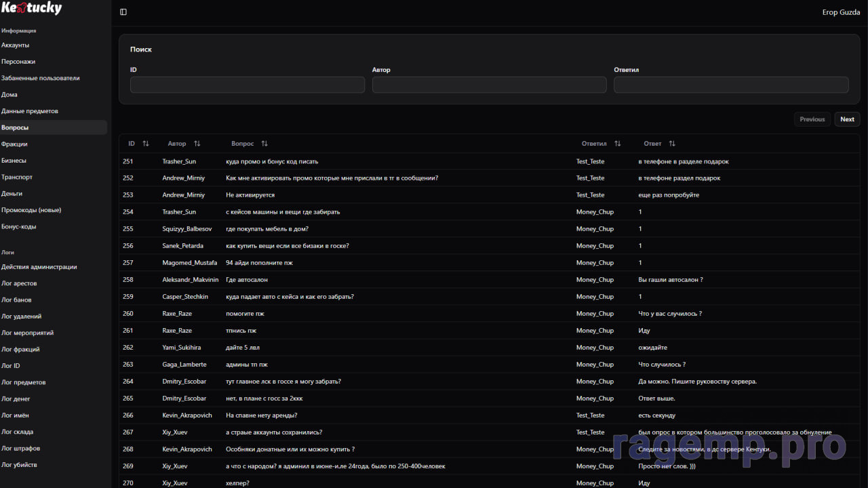Image resolution: width=868 pixels, height=488 pixels.
Task: Click the Previous pagination button
Action: tap(812, 119)
